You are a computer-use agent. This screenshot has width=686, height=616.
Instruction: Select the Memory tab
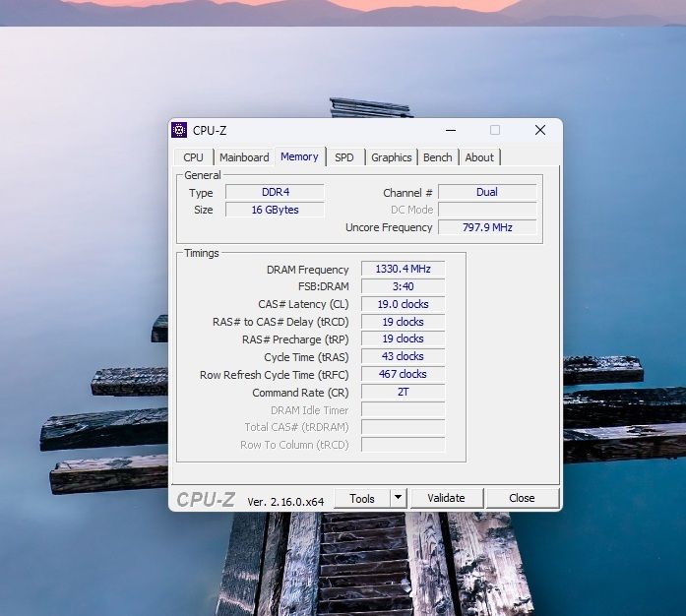[299, 156]
